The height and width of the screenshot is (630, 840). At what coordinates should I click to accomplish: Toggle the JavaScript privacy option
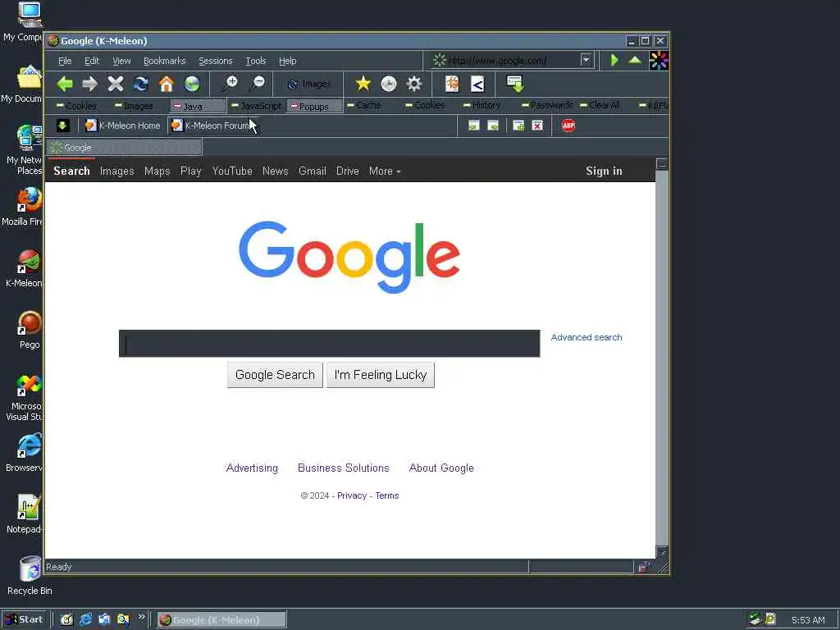coord(257,106)
